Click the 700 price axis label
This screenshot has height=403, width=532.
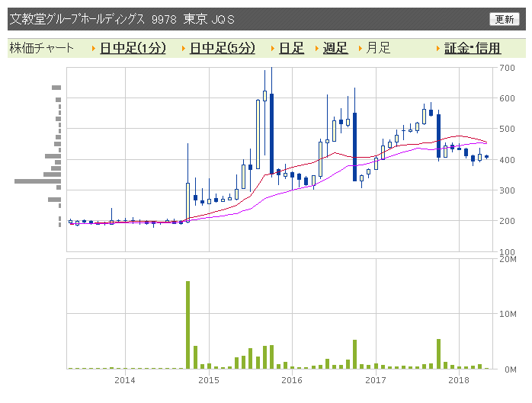[508, 68]
